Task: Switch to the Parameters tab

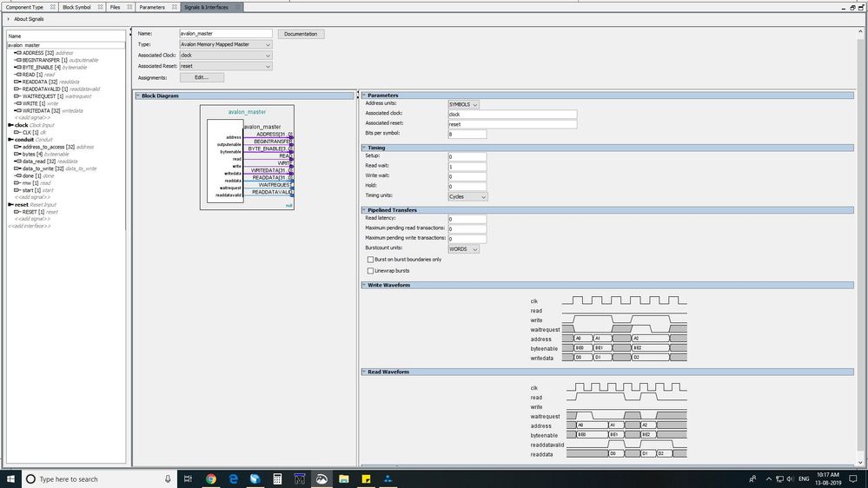Action: [x=152, y=7]
